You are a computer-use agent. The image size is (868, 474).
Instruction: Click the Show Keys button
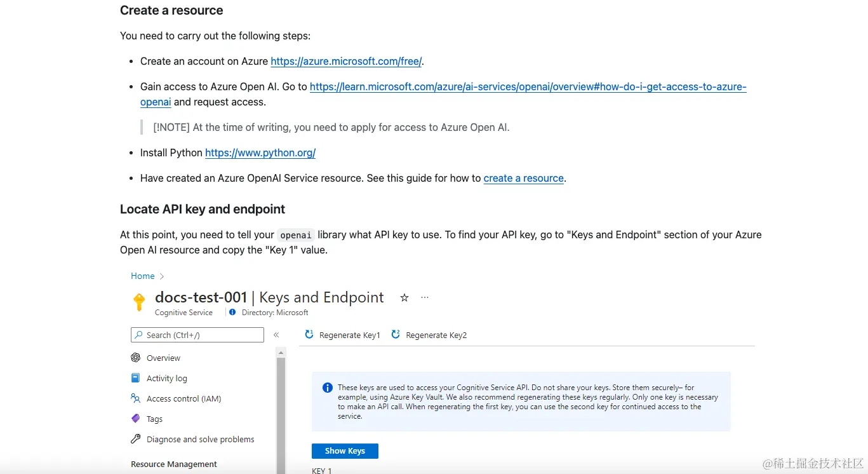(x=345, y=451)
